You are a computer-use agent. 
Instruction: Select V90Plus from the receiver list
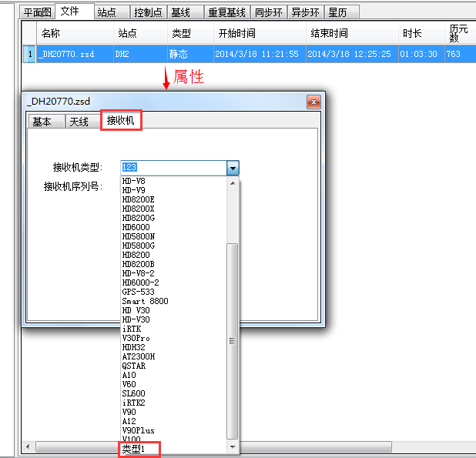(173, 431)
